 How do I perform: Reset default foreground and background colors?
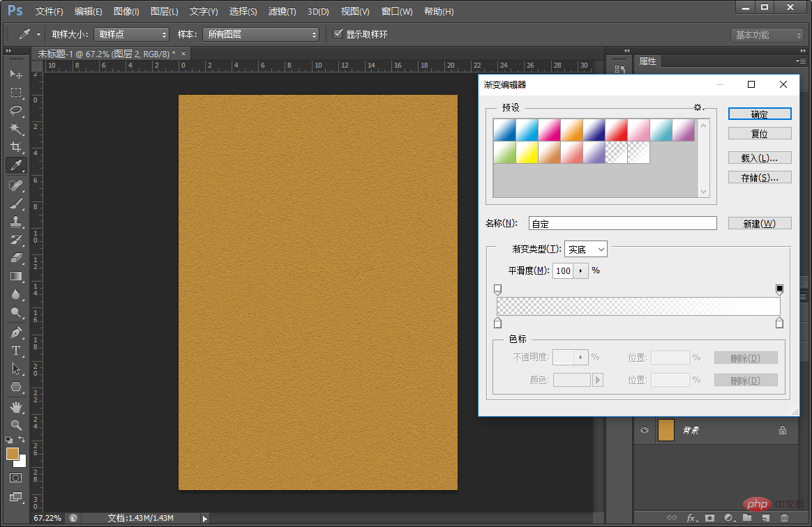click(x=9, y=439)
